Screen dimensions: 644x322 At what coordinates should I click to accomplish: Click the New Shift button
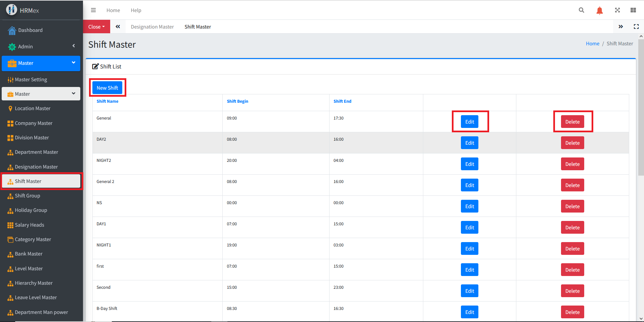tap(107, 88)
